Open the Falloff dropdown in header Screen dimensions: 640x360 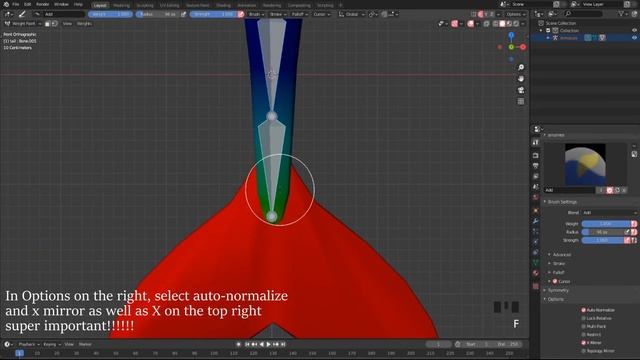click(300, 14)
